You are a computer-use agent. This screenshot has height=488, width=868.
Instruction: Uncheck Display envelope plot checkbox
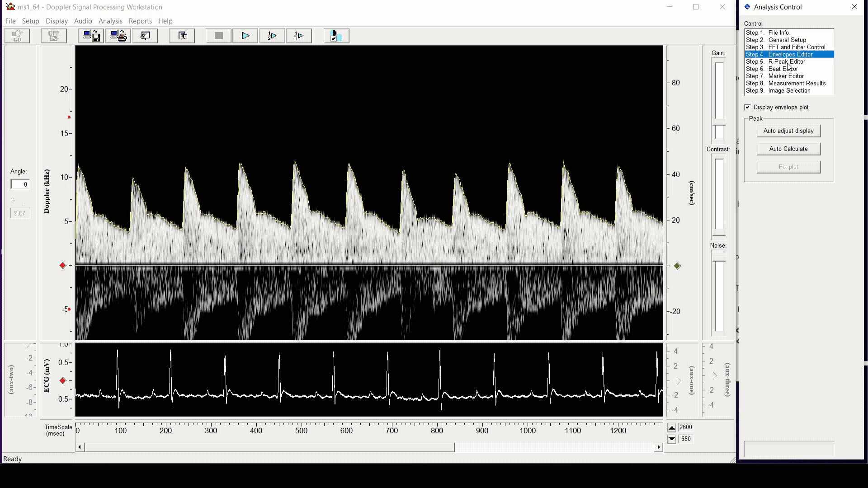(747, 107)
